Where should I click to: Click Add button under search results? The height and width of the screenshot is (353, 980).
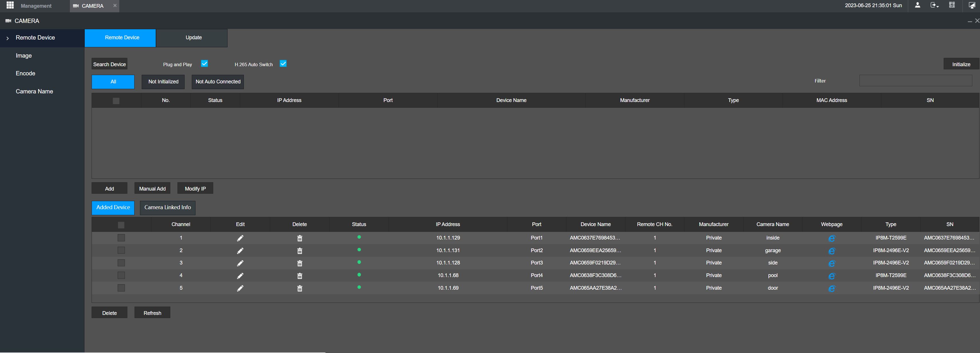(110, 189)
